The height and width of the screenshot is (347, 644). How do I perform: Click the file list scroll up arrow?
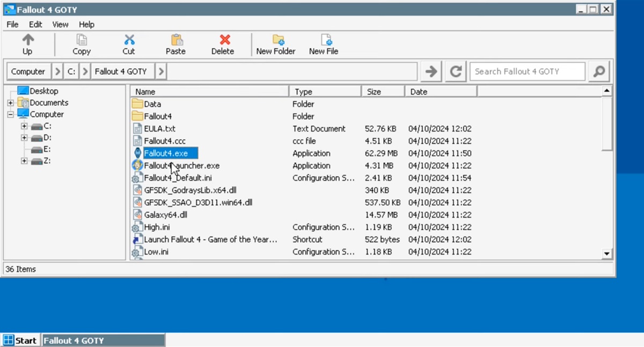tap(607, 91)
